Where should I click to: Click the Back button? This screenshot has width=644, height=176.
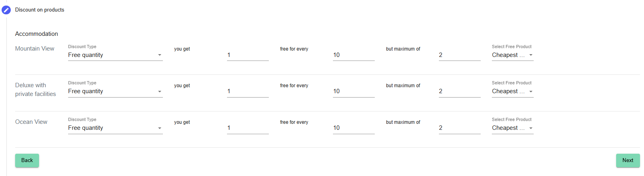point(27,160)
